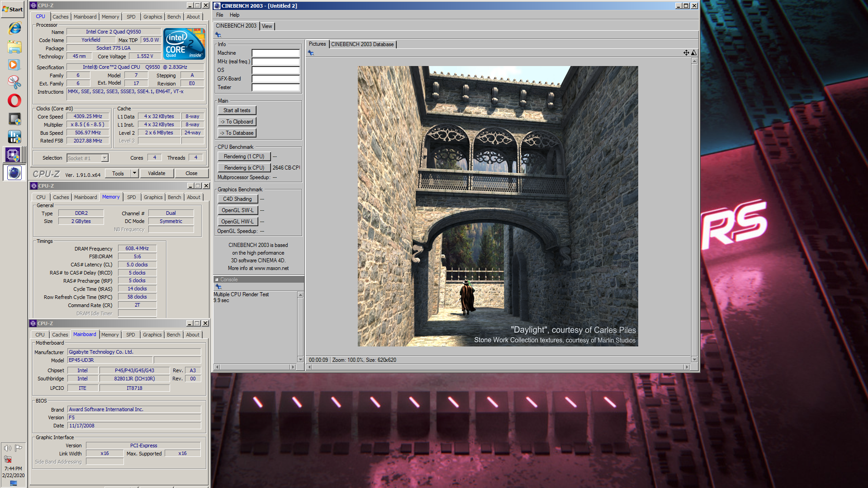Click the picture panel vertical scrollbar
The image size is (868, 488).
click(x=694, y=210)
